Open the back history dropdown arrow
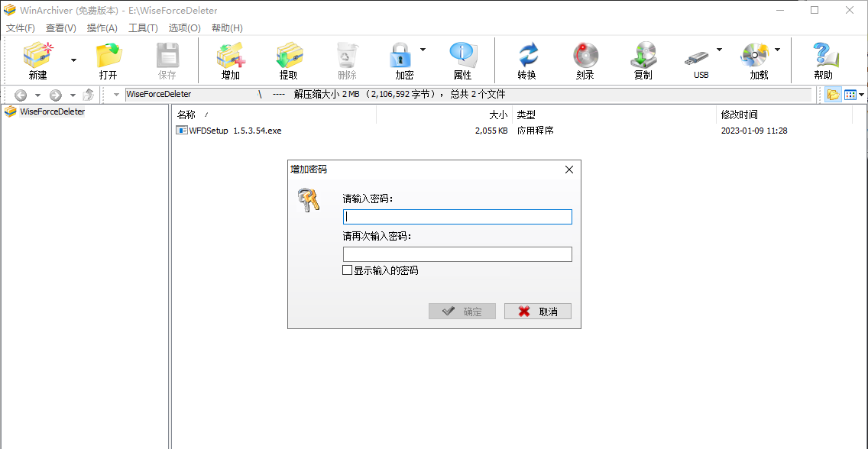 pos(37,95)
